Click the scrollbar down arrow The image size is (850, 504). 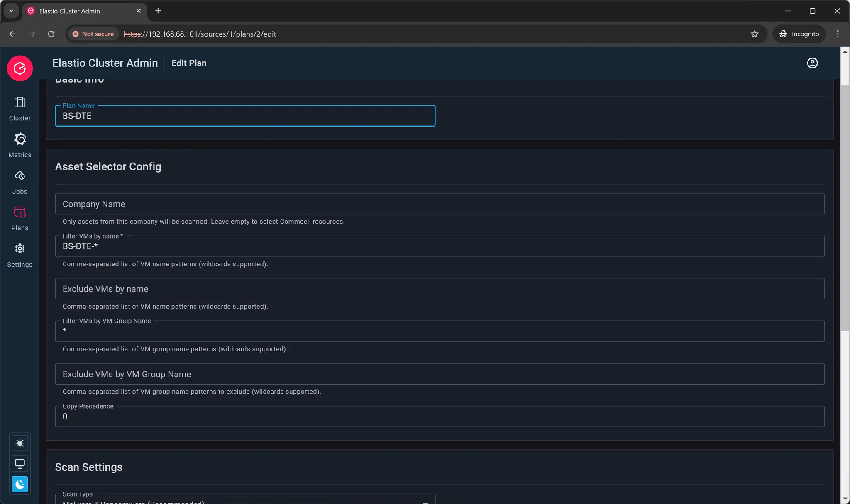(845, 499)
